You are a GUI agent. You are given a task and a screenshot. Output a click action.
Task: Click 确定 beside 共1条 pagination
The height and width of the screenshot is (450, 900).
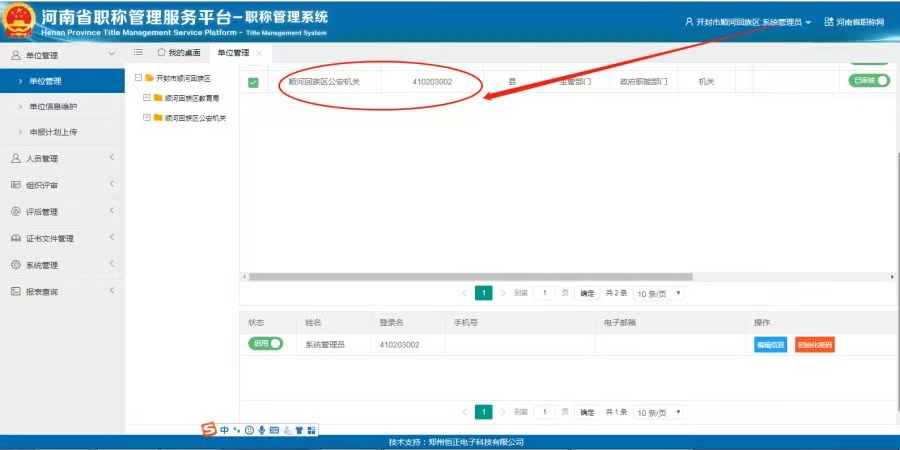(587, 412)
